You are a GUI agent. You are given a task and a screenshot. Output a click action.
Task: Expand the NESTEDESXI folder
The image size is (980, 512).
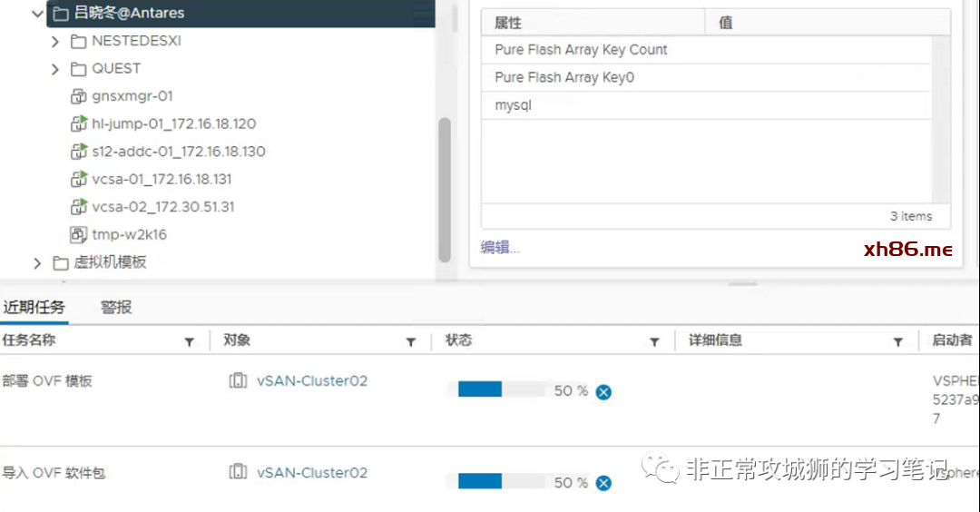click(55, 42)
